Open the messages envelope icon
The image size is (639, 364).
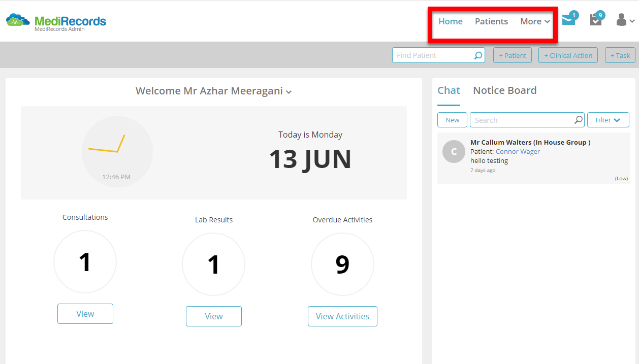[x=569, y=20]
